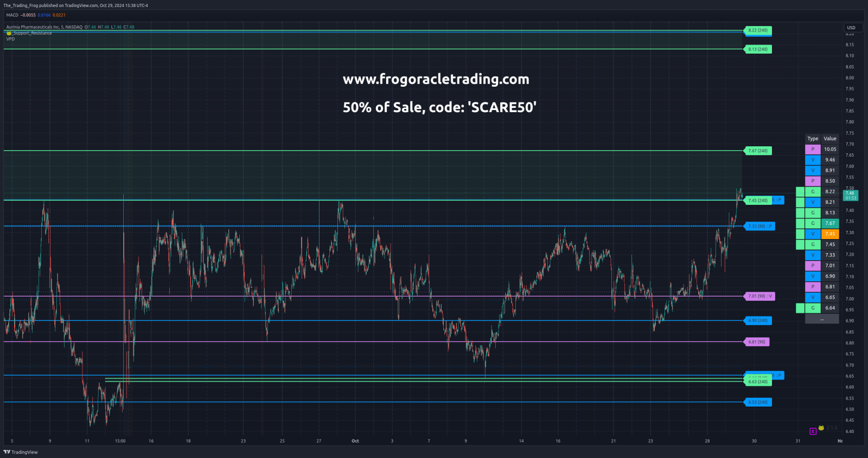Image resolution: width=868 pixels, height=458 pixels.
Task: Click the Oct label on time axis
Action: click(355, 441)
